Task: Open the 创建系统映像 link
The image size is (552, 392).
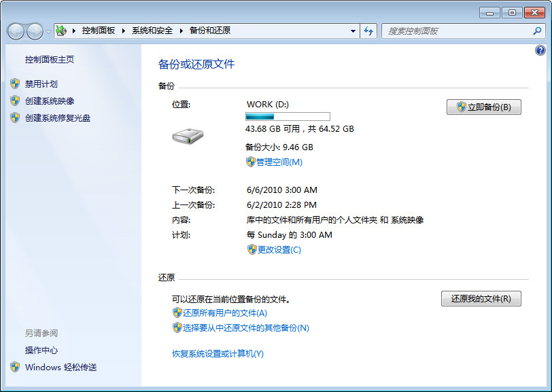Action: tap(50, 101)
